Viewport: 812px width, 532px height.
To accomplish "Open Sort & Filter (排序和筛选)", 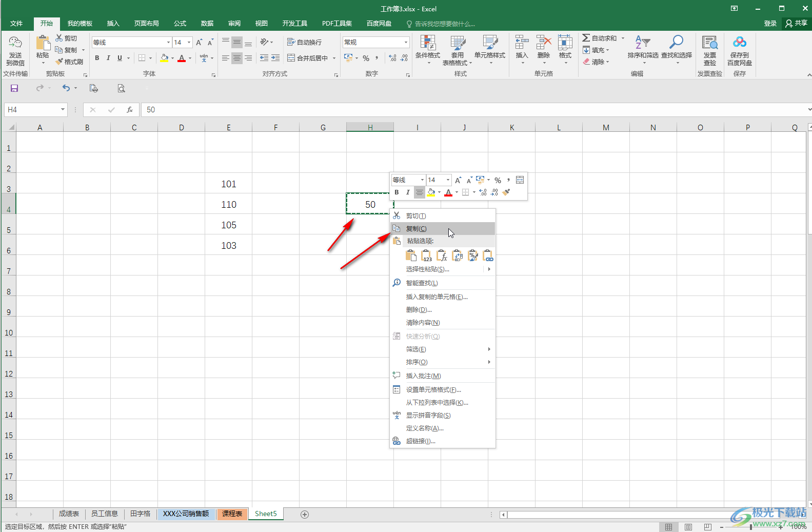I will [643, 49].
